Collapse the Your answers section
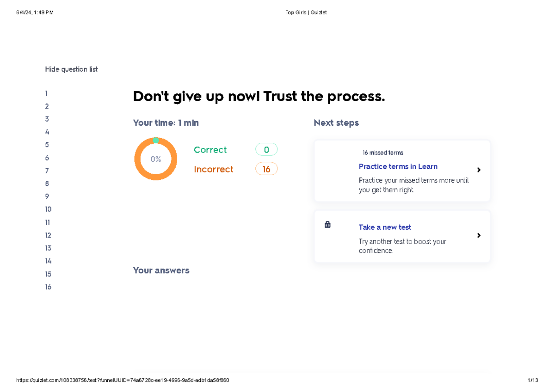This screenshot has height=392, width=555. tap(161, 270)
